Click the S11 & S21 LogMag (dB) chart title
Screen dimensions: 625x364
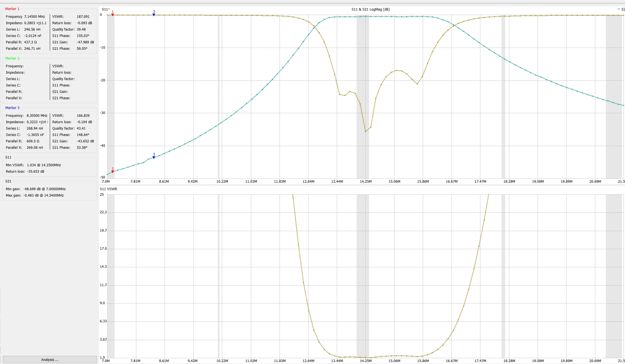click(370, 9)
